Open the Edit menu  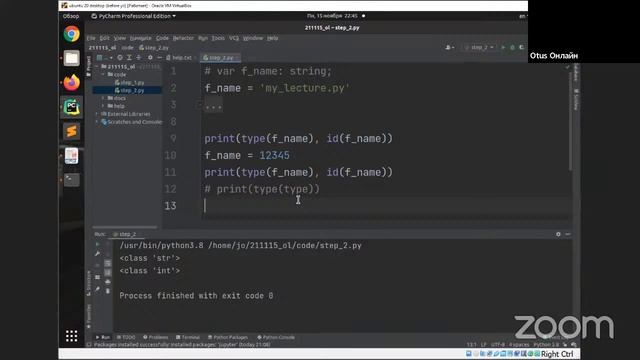(x=104, y=38)
